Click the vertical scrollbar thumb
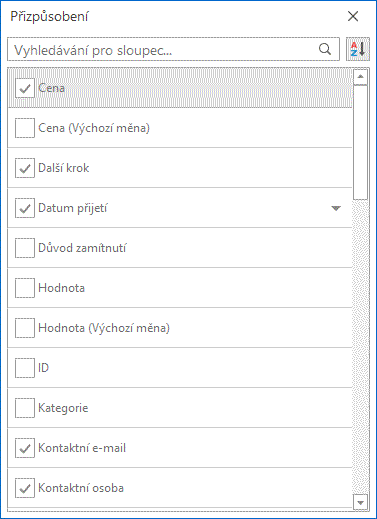This screenshot has width=377, height=519. (x=360, y=142)
